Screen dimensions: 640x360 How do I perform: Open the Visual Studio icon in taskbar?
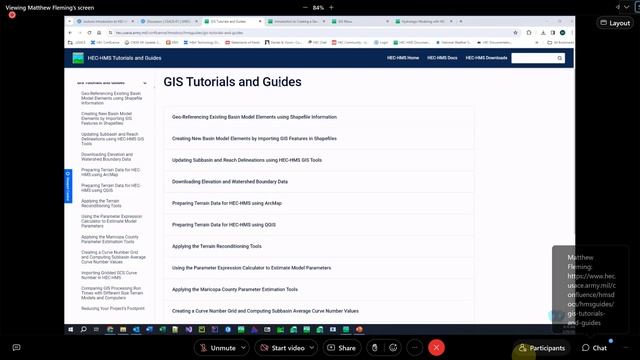[189, 329]
